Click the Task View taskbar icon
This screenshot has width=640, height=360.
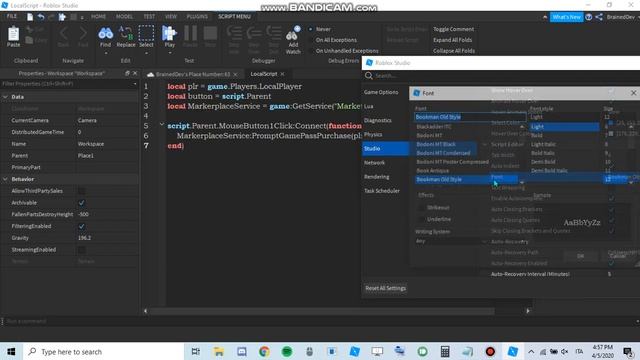(x=196, y=351)
